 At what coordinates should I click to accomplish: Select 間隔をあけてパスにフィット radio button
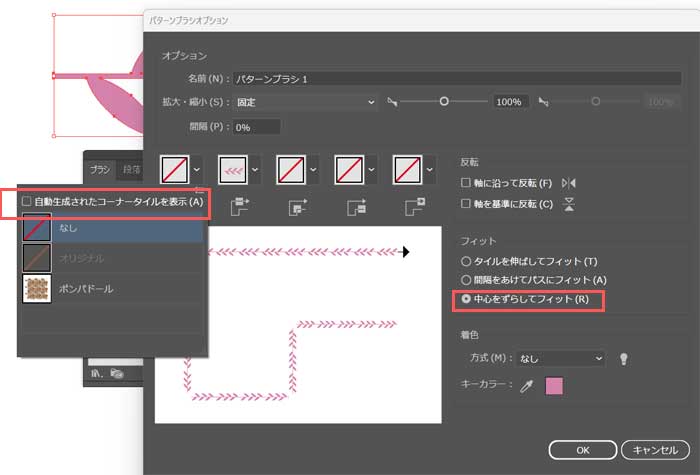coord(466,280)
